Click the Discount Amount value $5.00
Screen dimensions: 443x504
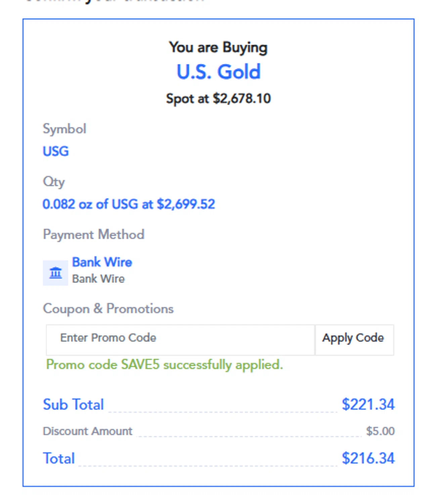(380, 431)
